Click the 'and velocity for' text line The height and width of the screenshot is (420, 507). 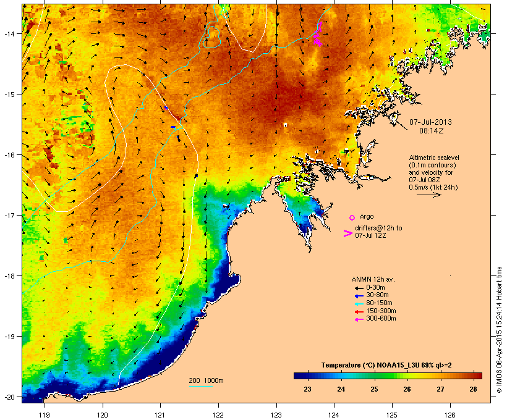431,172
